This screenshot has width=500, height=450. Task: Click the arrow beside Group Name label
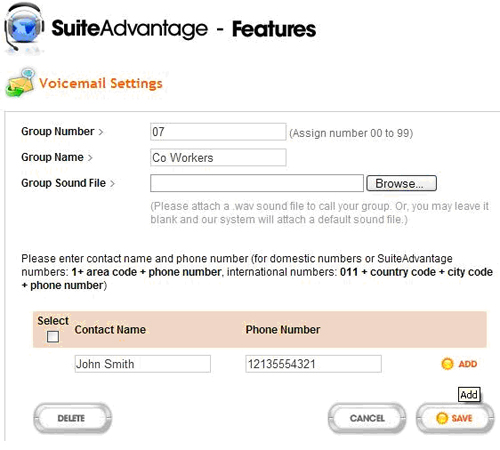(90, 158)
